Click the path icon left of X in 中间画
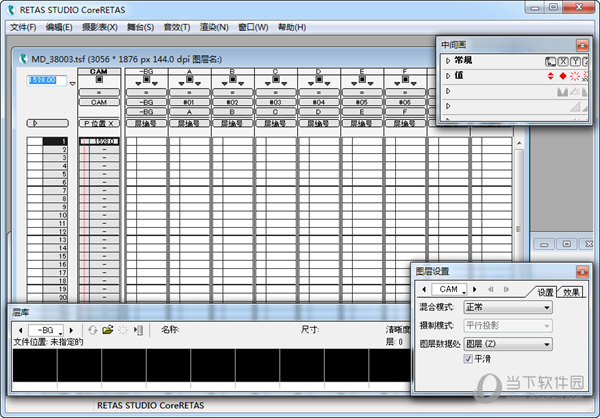The height and width of the screenshot is (418, 600). point(550,61)
